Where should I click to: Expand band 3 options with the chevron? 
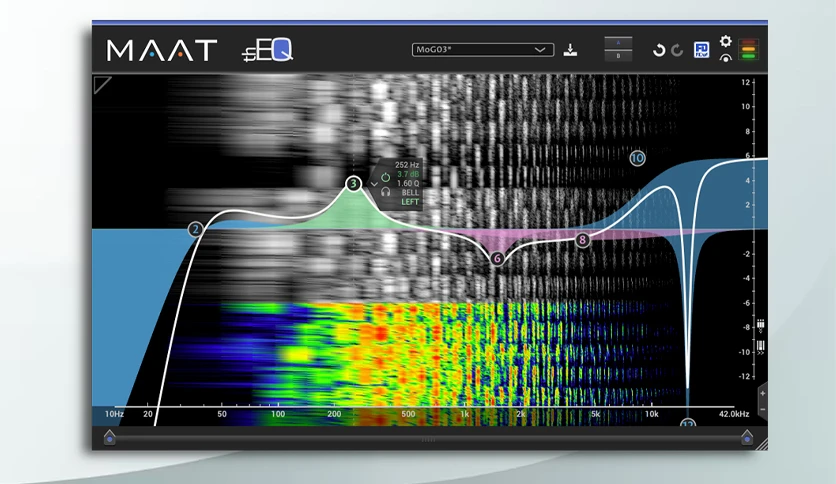coord(374,184)
